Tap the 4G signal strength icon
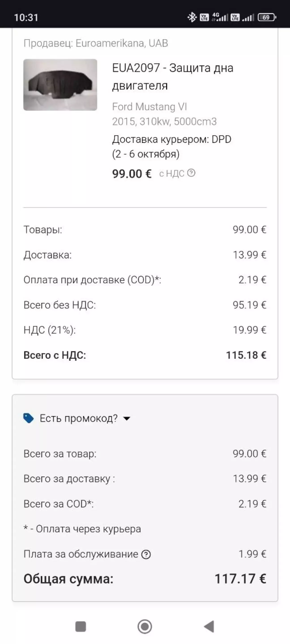290x644 pixels. [220, 17]
